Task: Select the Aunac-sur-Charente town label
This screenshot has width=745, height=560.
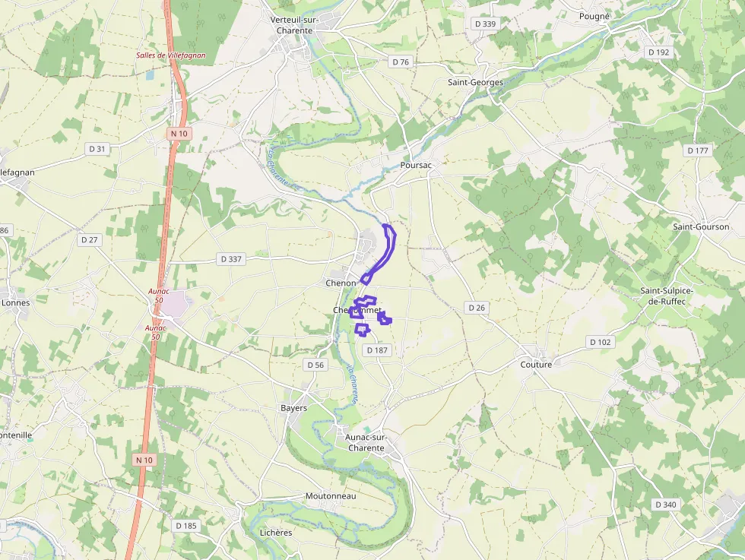Action: [x=366, y=443]
